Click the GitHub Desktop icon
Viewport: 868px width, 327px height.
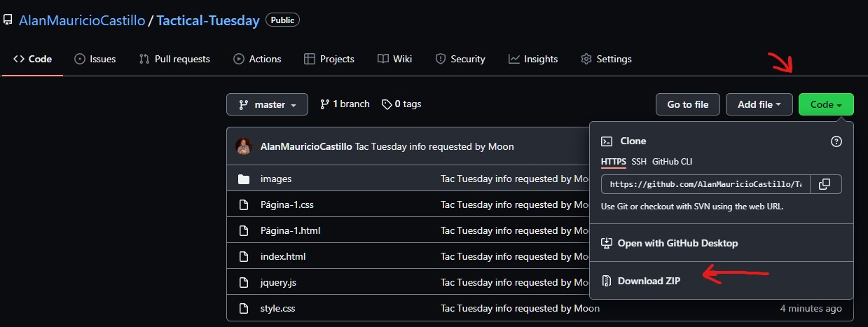607,244
